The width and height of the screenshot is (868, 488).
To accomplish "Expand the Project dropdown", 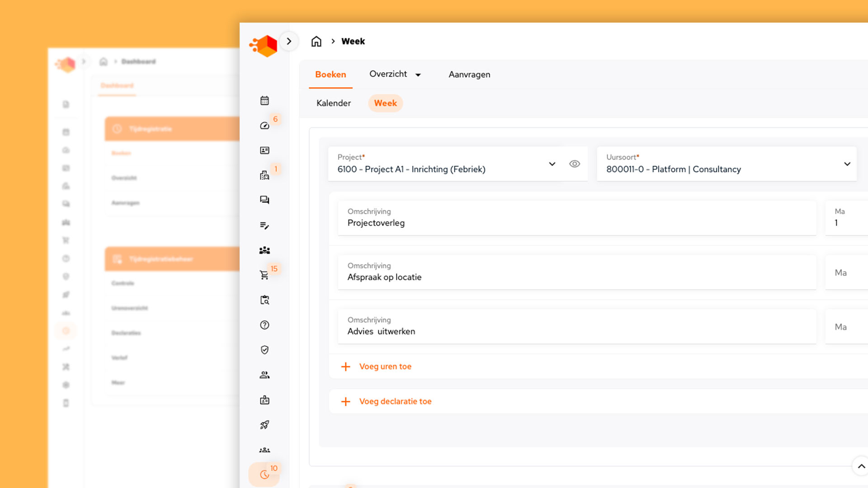I will pyautogui.click(x=552, y=164).
